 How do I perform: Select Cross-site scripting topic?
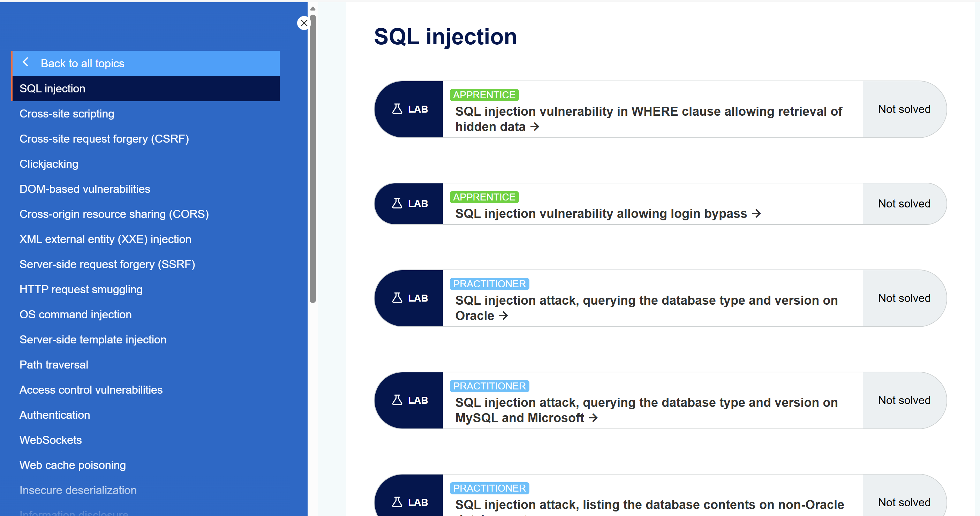click(x=67, y=114)
